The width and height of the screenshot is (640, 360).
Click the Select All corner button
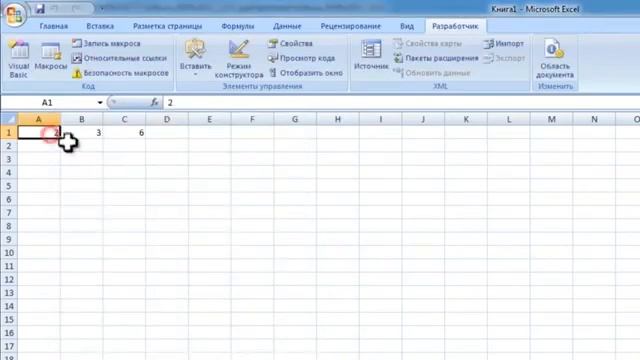[x=9, y=119]
